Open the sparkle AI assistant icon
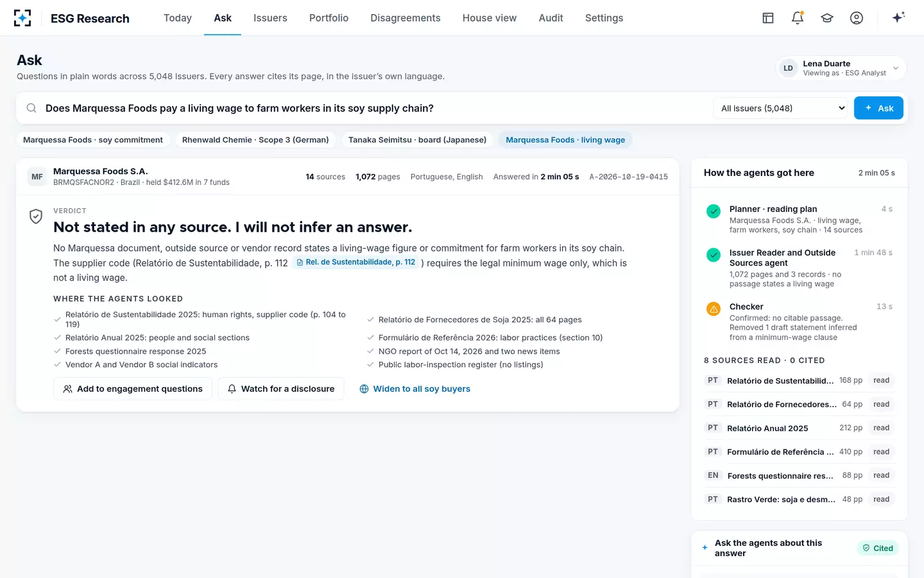The image size is (924, 578). [x=898, y=17]
